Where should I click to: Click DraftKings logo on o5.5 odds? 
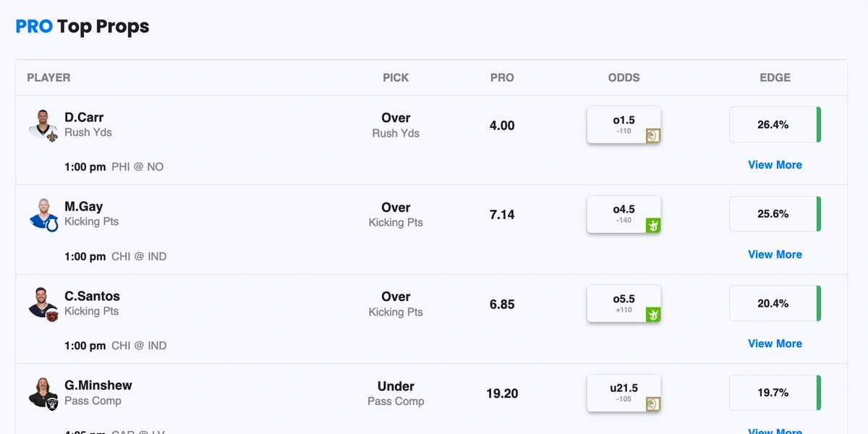pyautogui.click(x=653, y=314)
